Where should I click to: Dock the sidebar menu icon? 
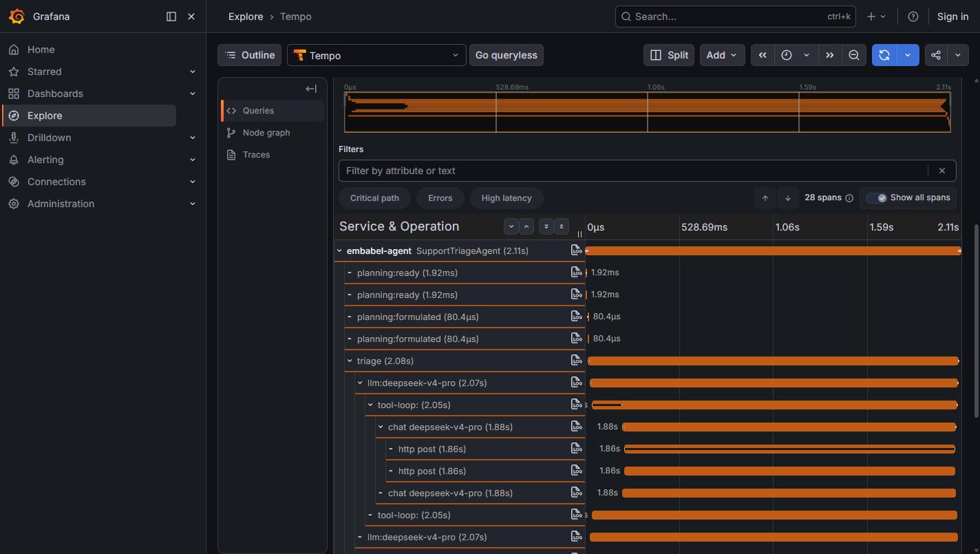171,17
